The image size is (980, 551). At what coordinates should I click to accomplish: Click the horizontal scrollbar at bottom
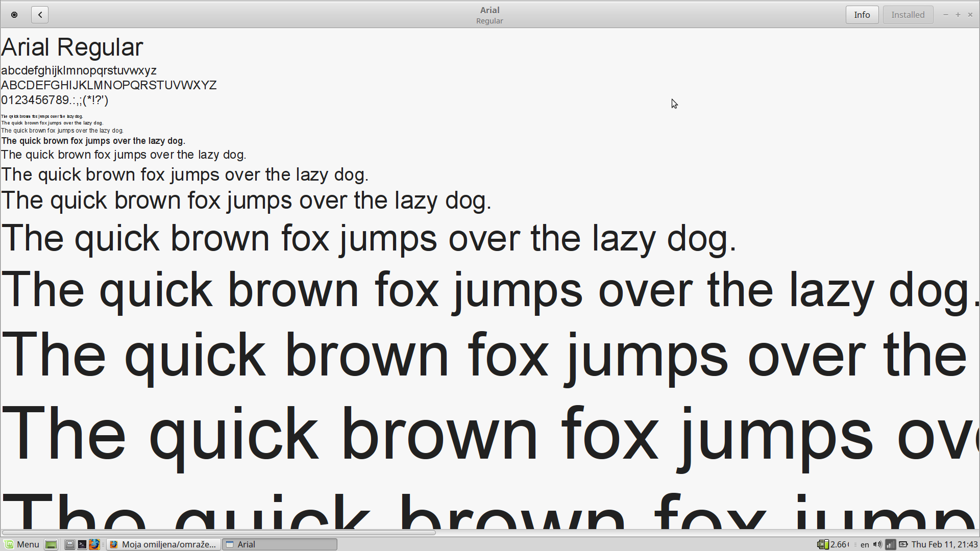tap(218, 533)
